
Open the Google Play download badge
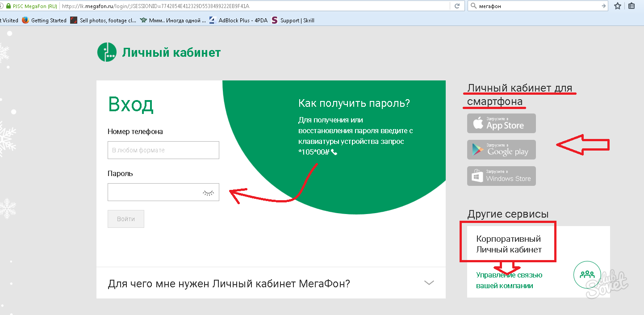click(502, 150)
